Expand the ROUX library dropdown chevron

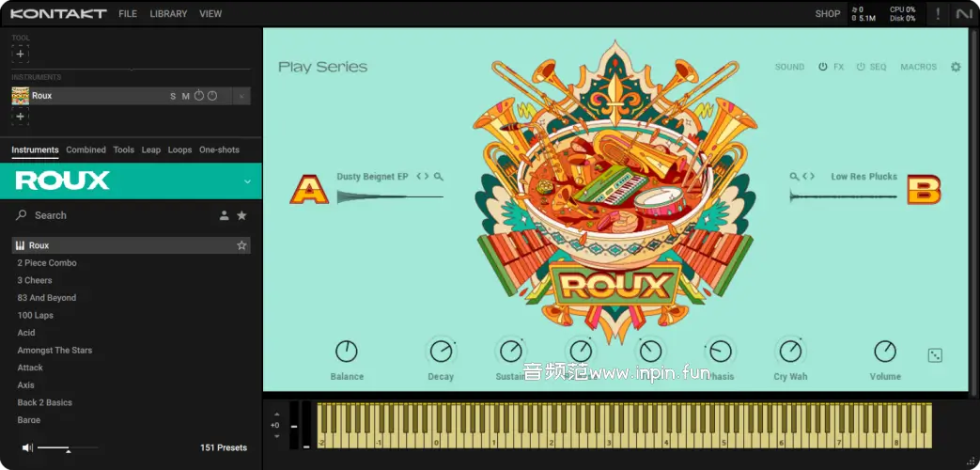click(247, 181)
